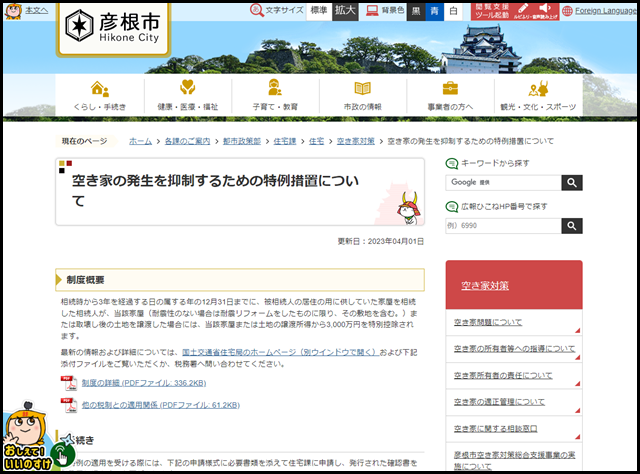Open 空き家所有者の責任について sidebar link
This screenshot has width=640, height=474.
(503, 376)
